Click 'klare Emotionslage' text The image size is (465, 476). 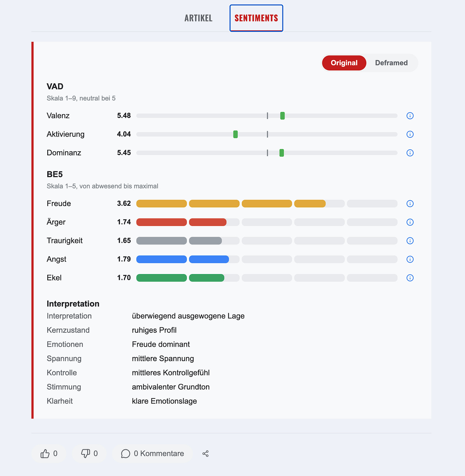pos(164,401)
